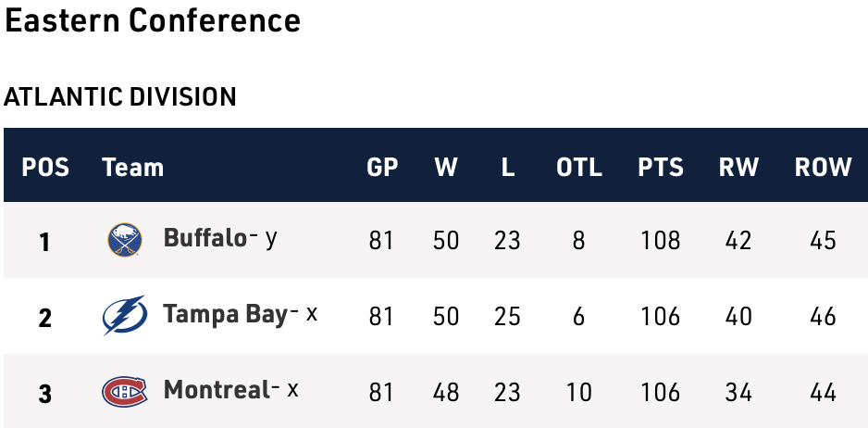Open the Montreal team link

(216, 390)
